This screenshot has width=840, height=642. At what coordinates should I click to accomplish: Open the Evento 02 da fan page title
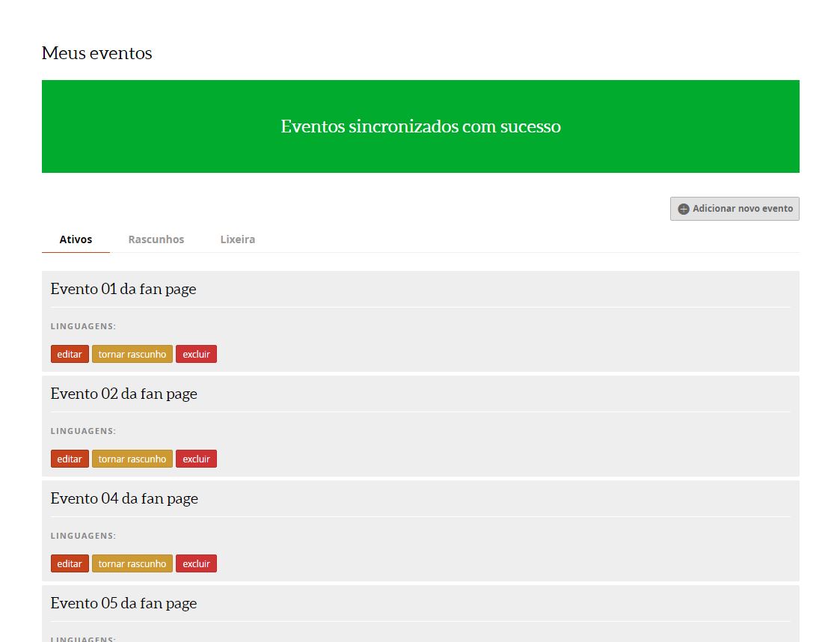123,394
